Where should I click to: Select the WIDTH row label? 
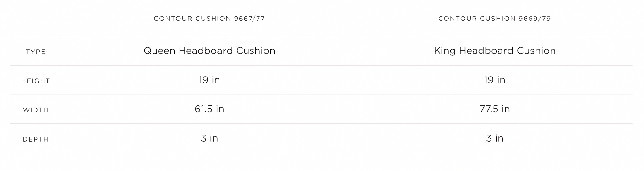coord(36,110)
